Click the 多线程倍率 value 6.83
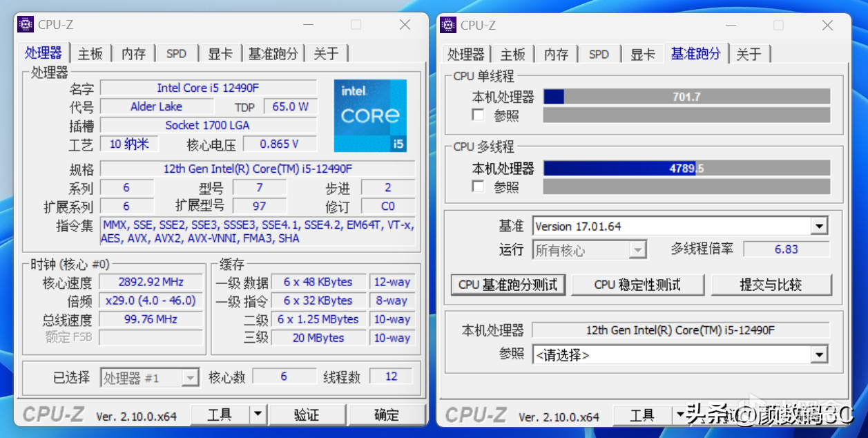 click(x=787, y=249)
